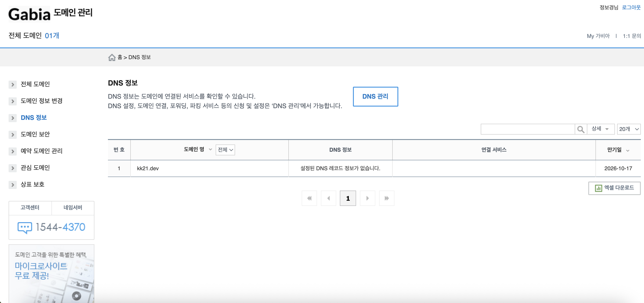Click the Gabia logo

(30, 14)
